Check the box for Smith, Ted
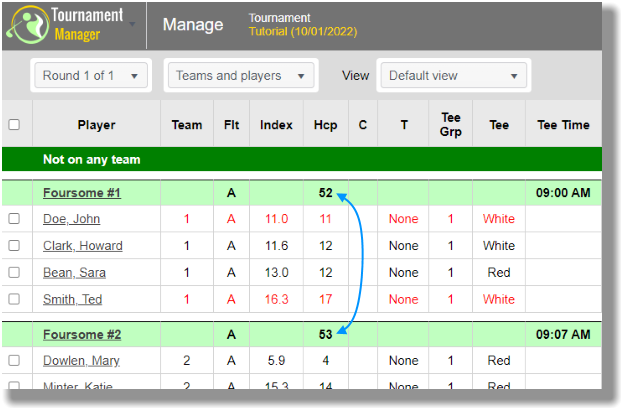Screen dimensions: 621x408 point(14,299)
